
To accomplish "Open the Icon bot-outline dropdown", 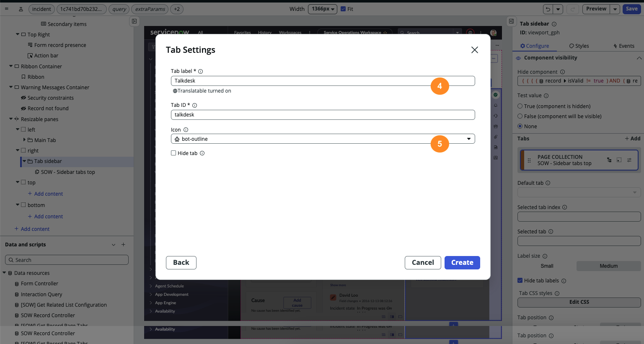I will 323,139.
